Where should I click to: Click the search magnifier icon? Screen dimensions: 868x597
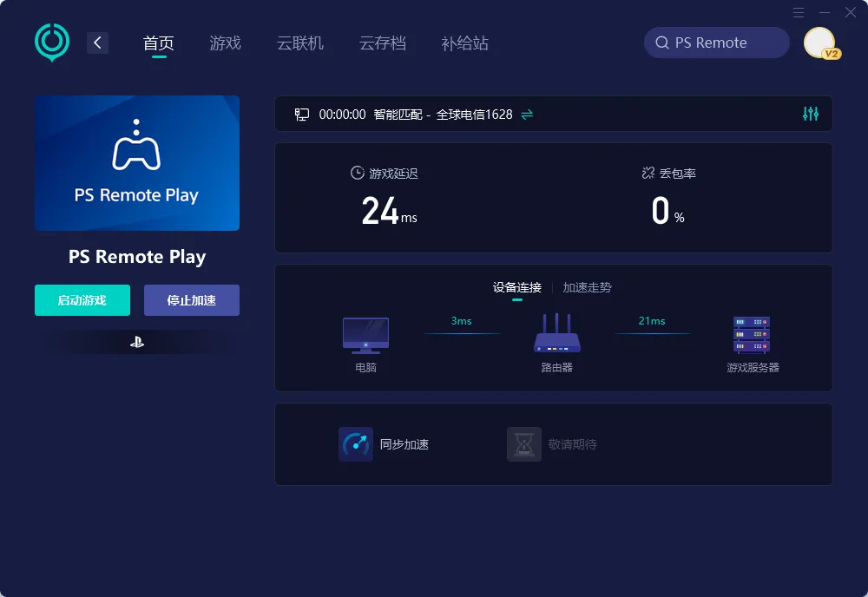[x=662, y=43]
